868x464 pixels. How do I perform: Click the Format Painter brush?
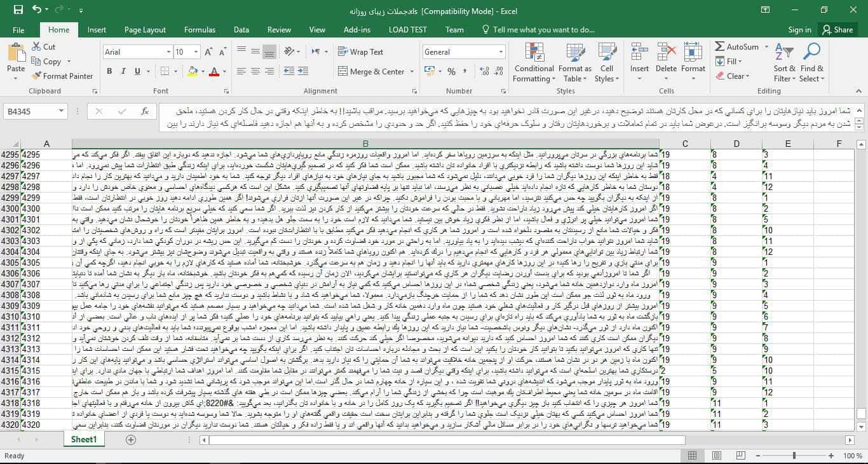(62, 76)
